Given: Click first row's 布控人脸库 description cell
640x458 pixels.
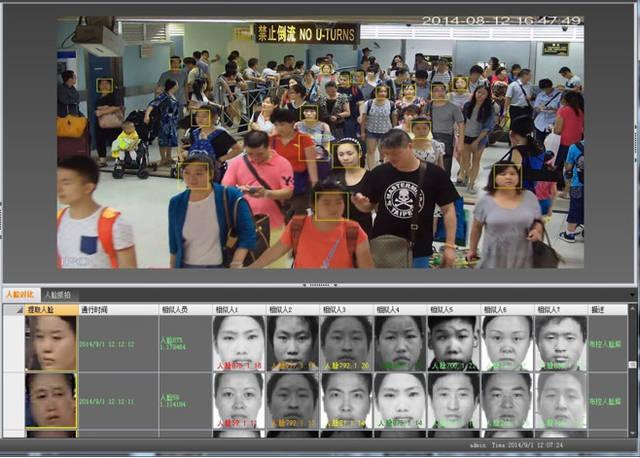Looking at the screenshot, I should [608, 344].
